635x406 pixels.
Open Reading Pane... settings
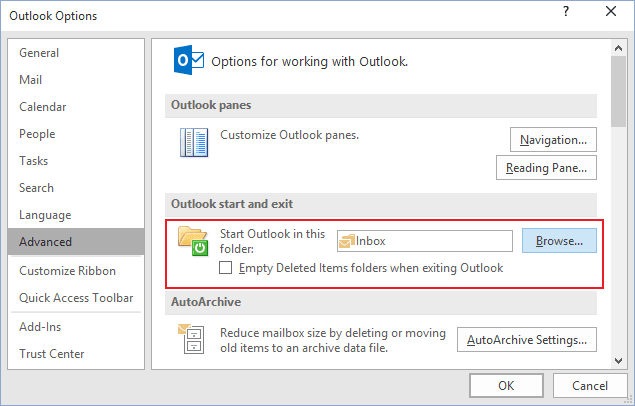[x=546, y=168]
